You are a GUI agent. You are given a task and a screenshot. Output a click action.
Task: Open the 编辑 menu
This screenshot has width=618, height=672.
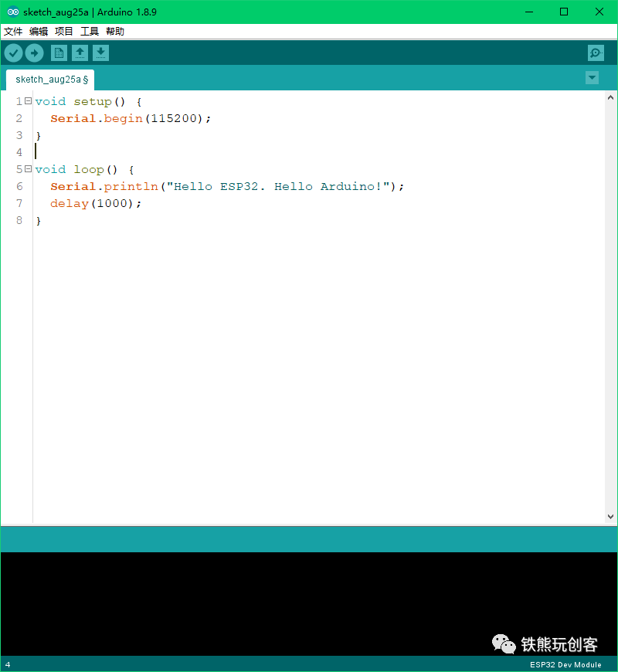tap(39, 32)
